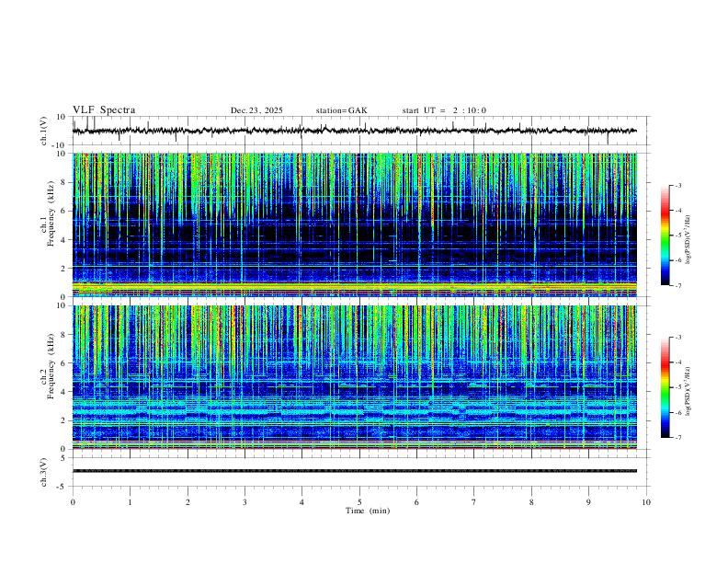Screen dimensions: 728x563
Task: Click the "-5" tick on ch.2 color bar
Action: pyautogui.click(x=678, y=387)
